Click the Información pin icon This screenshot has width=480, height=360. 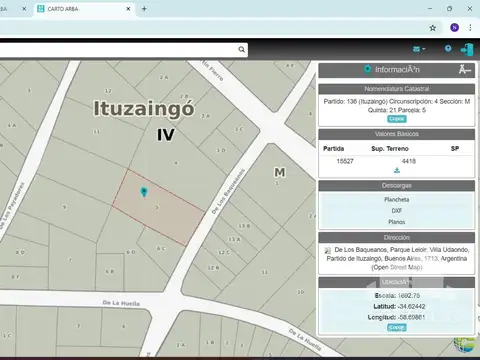[x=367, y=69]
